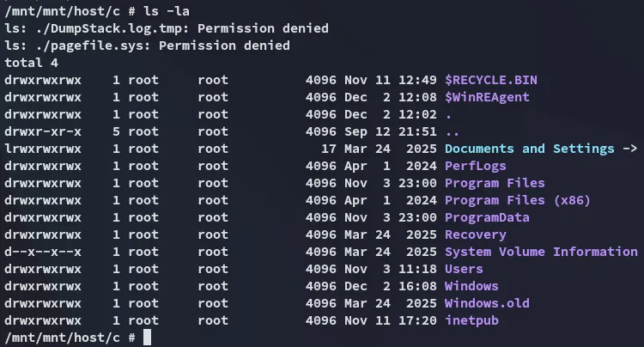Click the Documents and Settings symlink name

tap(529, 149)
